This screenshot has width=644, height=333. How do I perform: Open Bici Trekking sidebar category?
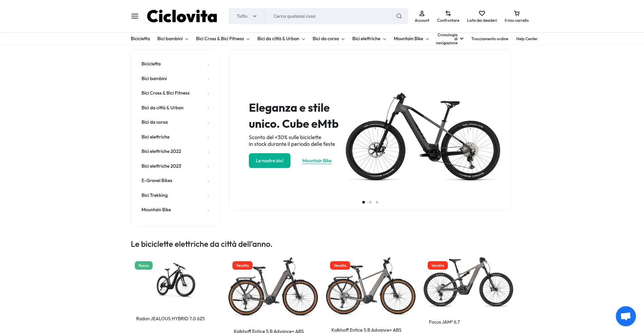(175, 195)
